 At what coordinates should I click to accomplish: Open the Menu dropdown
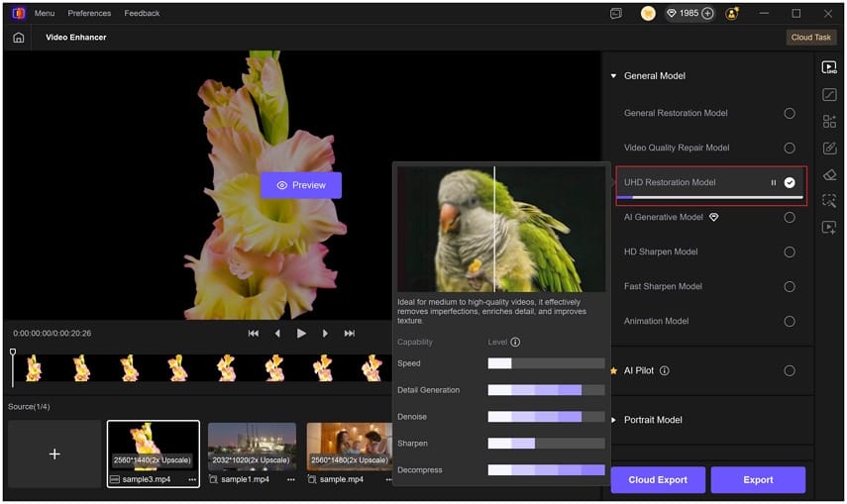[x=45, y=14]
